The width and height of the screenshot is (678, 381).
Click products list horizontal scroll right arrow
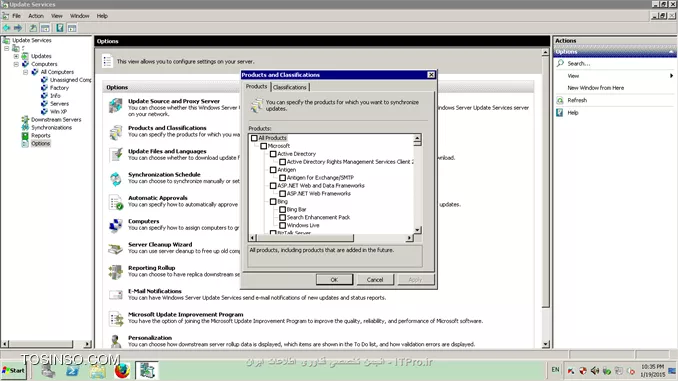click(409, 238)
